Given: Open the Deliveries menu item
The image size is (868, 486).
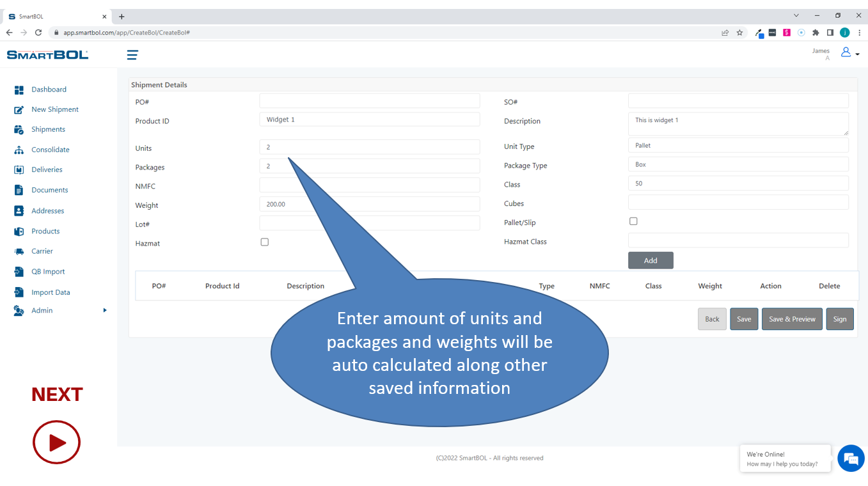Looking at the screenshot, I should point(47,169).
